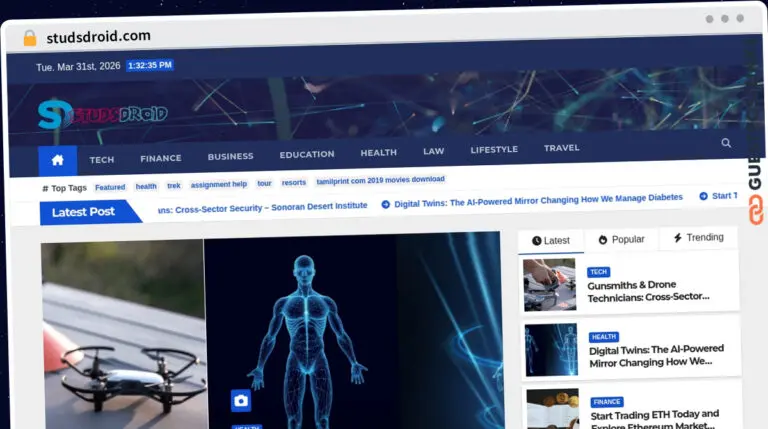Switch to the Popular tab

click(621, 239)
